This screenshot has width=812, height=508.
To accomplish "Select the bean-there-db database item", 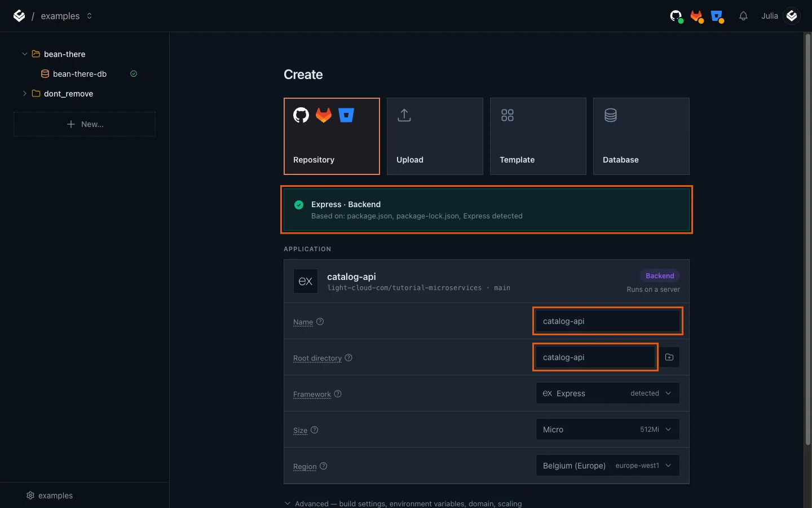I will (80, 74).
